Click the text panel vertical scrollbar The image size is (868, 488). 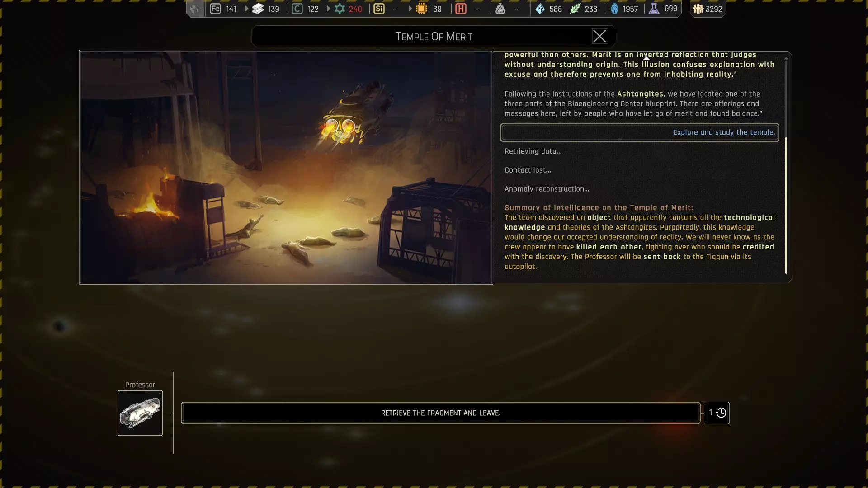786,206
